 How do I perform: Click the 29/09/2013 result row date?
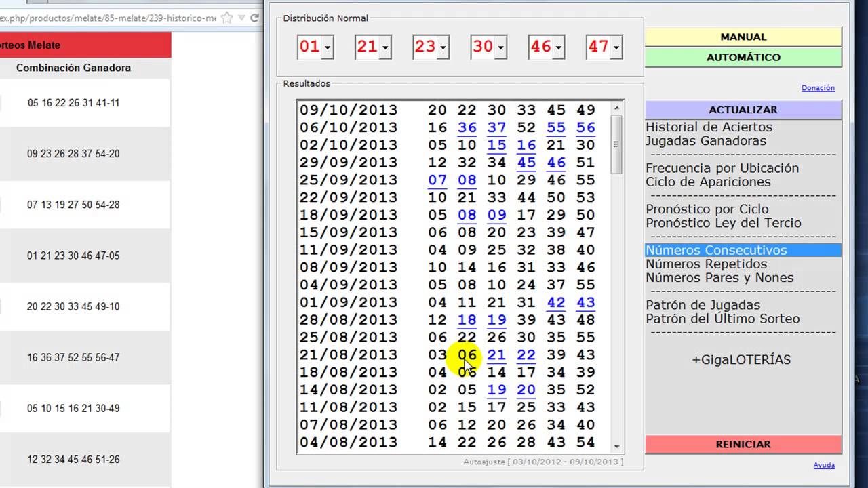coord(349,163)
